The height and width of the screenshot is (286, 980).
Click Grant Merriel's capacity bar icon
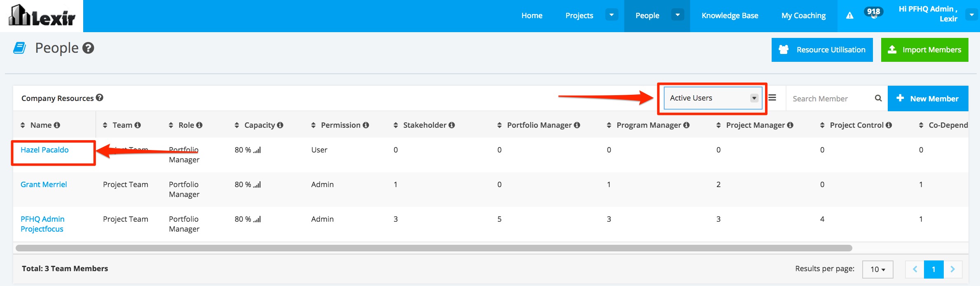(x=257, y=185)
